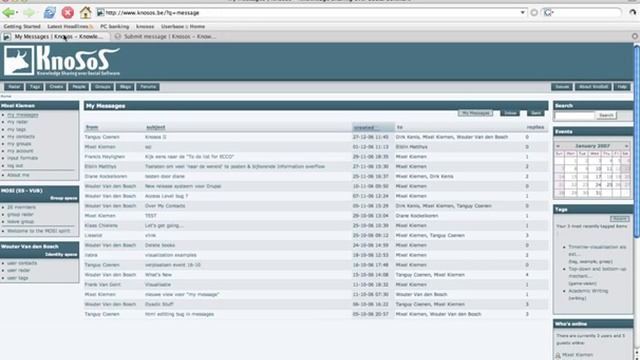Focus the KnoSoS Search panel text field
Viewport: 640px width, 360px height.
[574, 116]
